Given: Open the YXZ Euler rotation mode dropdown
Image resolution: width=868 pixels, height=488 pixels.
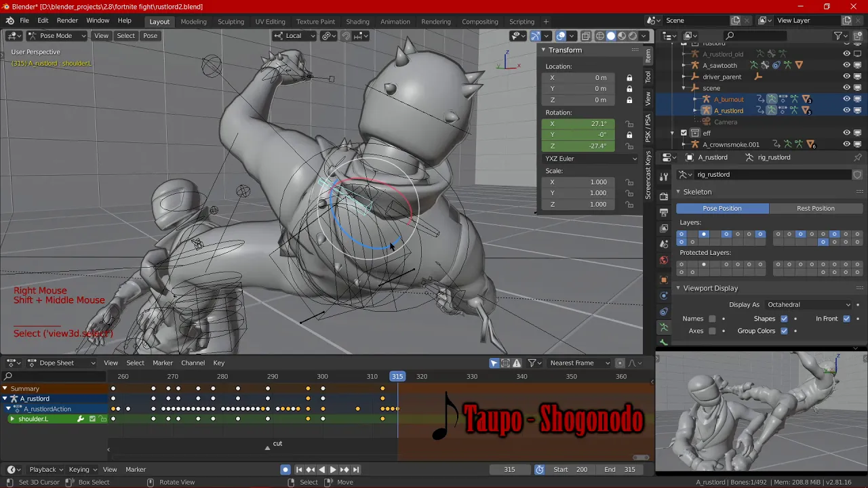Looking at the screenshot, I should pyautogui.click(x=591, y=159).
